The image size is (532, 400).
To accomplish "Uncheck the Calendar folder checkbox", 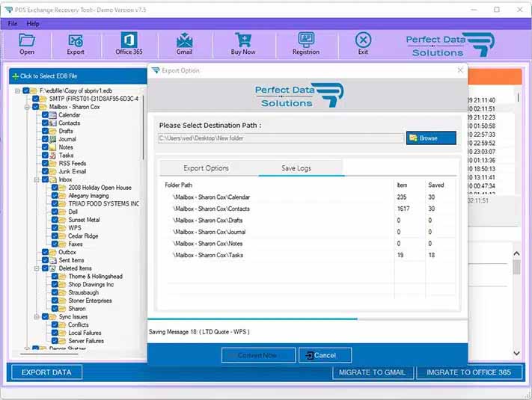I will (x=45, y=115).
